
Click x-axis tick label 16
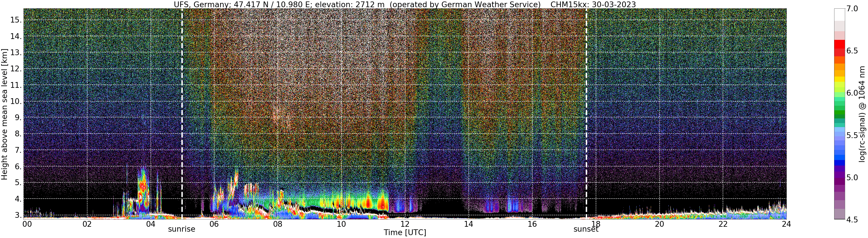532,224
